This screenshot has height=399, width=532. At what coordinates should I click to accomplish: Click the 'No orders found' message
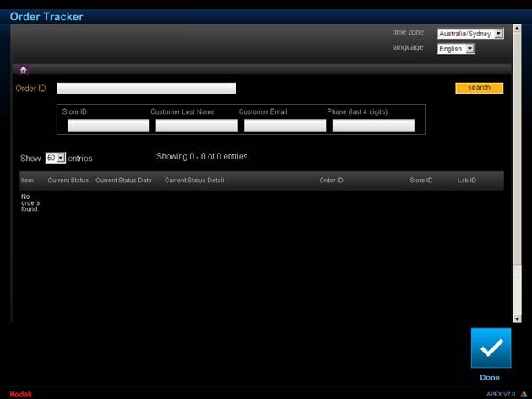(30, 202)
